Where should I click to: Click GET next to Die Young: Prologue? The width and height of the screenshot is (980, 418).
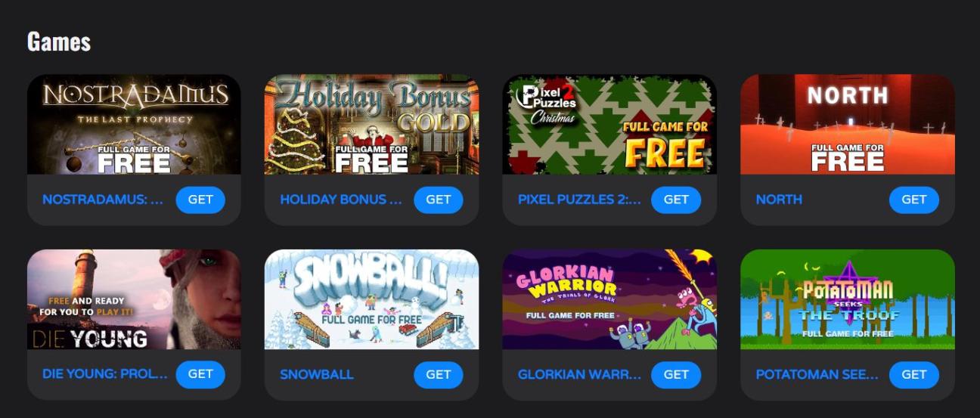[x=200, y=374]
